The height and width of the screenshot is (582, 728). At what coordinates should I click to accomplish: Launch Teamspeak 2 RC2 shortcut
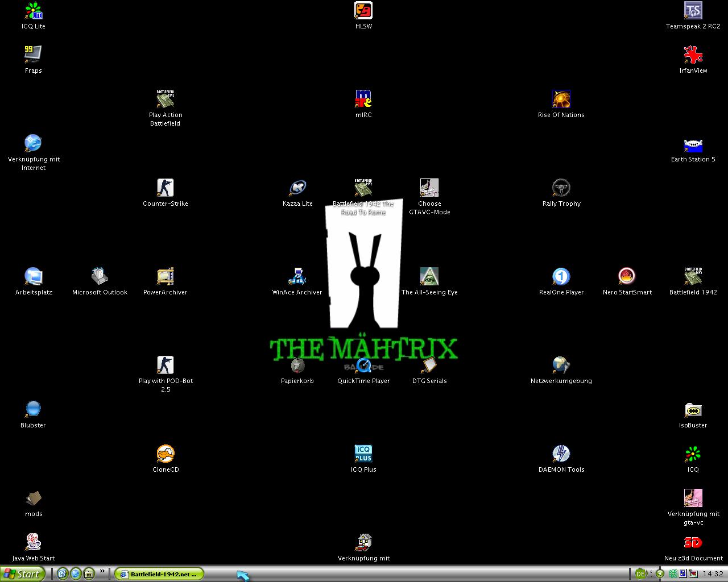693,16
